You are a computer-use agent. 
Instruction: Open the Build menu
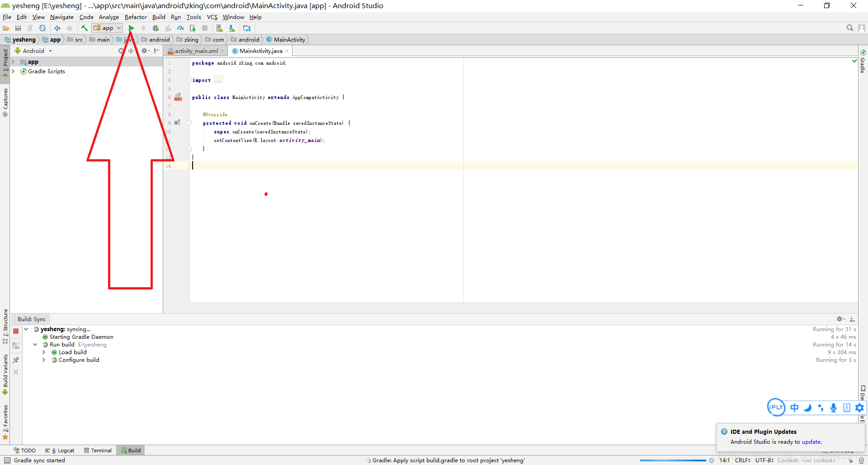click(159, 17)
